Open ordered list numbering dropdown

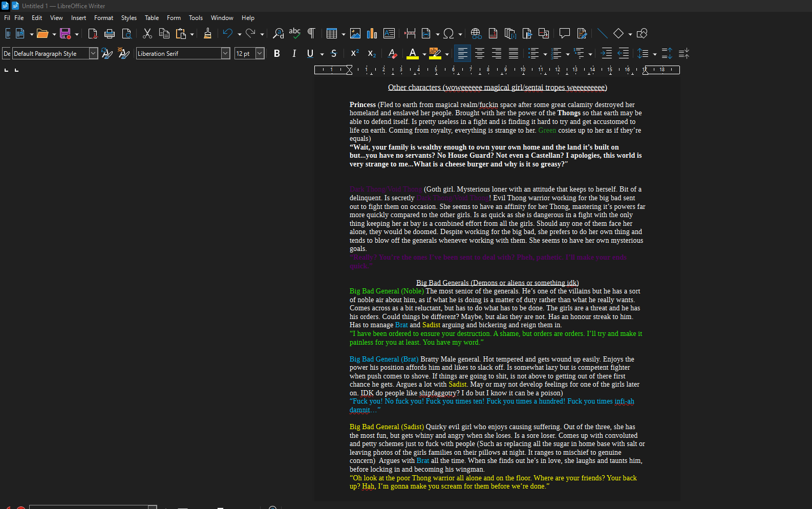tap(568, 54)
